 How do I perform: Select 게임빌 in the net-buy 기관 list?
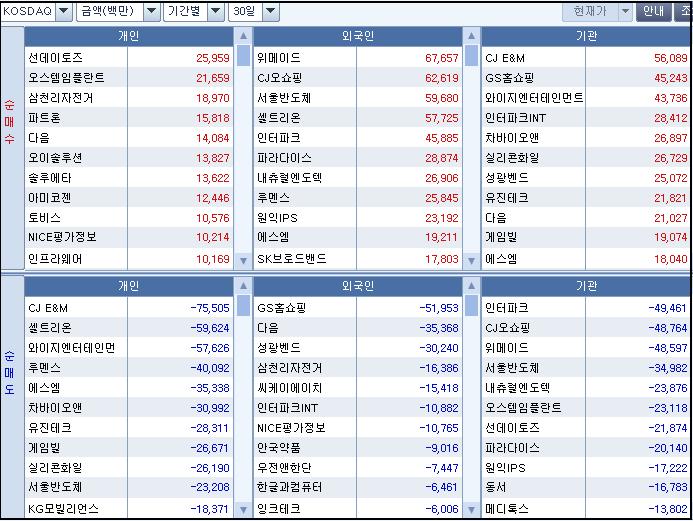coord(501,237)
